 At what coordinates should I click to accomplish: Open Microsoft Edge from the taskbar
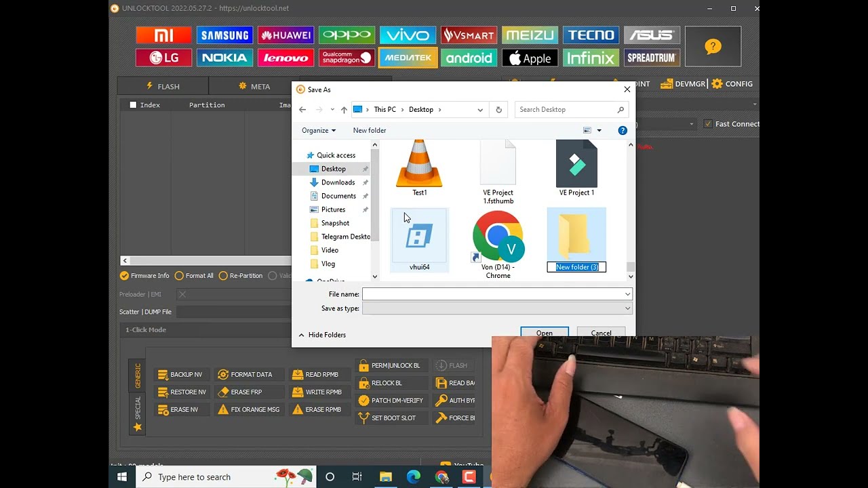pyautogui.click(x=414, y=477)
